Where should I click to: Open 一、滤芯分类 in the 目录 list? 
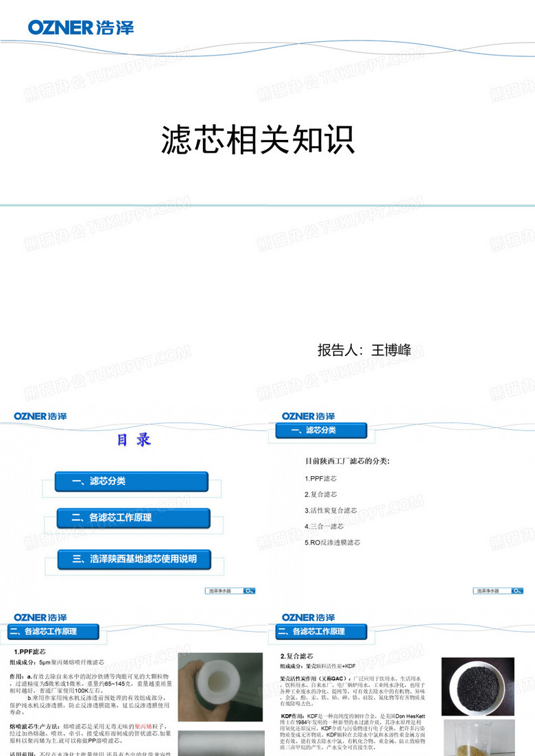point(132,481)
